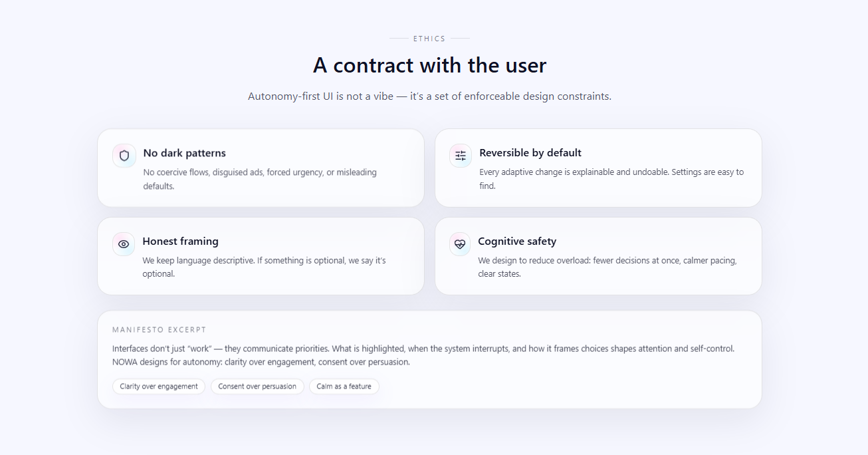Click the No dark patterns heading

click(185, 153)
